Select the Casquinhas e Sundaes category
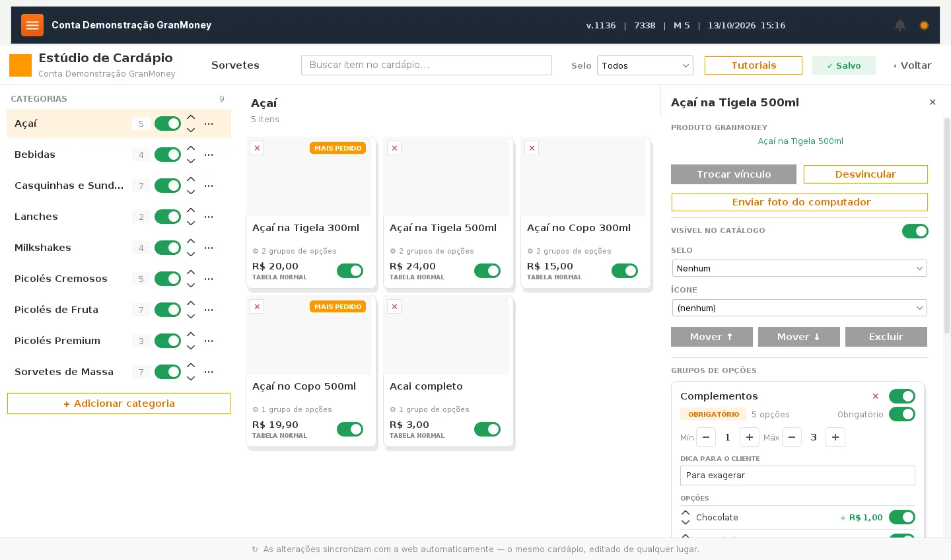The width and height of the screenshot is (951, 560). 69,186
